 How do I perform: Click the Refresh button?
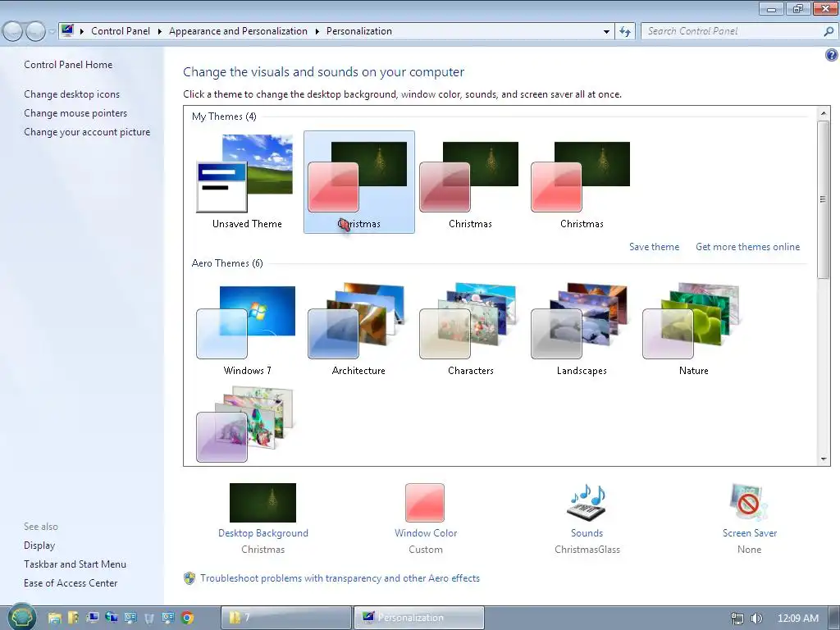[624, 32]
